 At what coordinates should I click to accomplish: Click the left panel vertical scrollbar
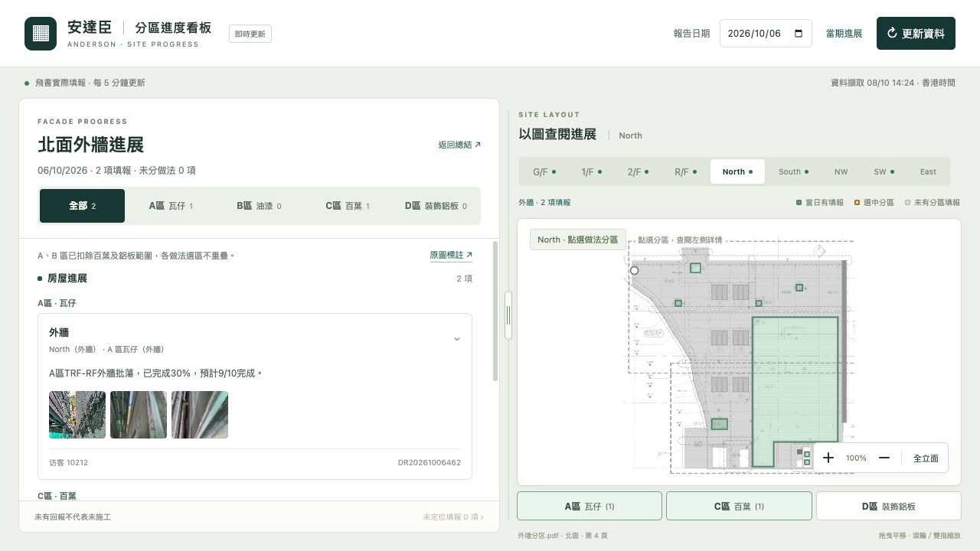[495, 311]
